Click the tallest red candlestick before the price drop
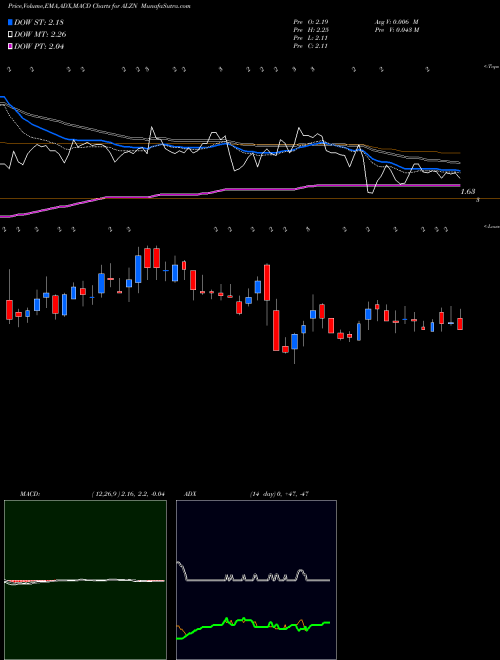This screenshot has height=660, width=500. pos(267,282)
